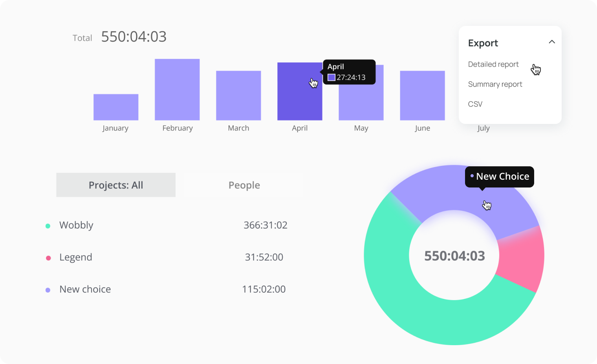This screenshot has height=364, width=597.
Task: Choose Summary report export option
Action: 495,84
